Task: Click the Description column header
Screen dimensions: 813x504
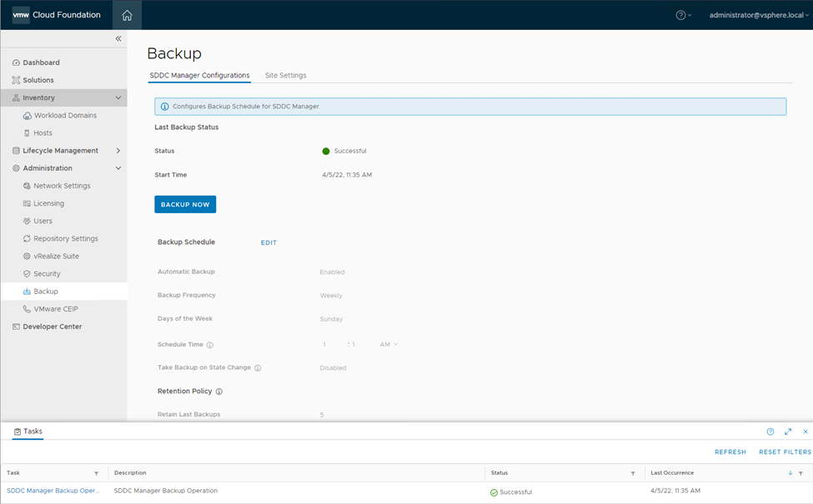Action: coord(130,473)
